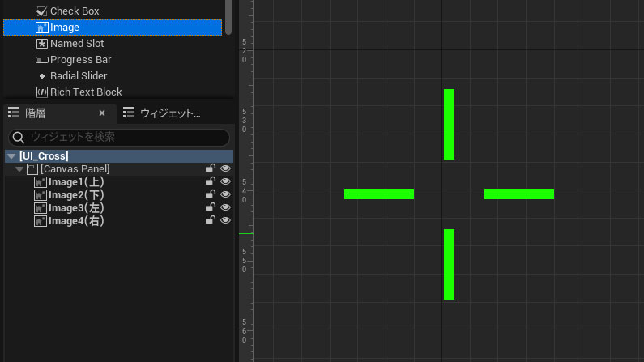This screenshot has width=644, height=362.
Task: Toggle lock on Image2(下) row
Action: [211, 194]
